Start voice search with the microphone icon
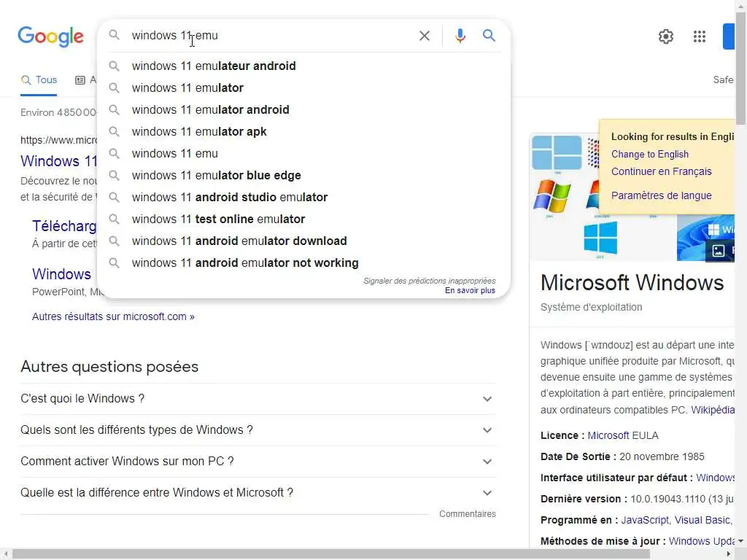This screenshot has height=560, width=747. click(x=460, y=36)
